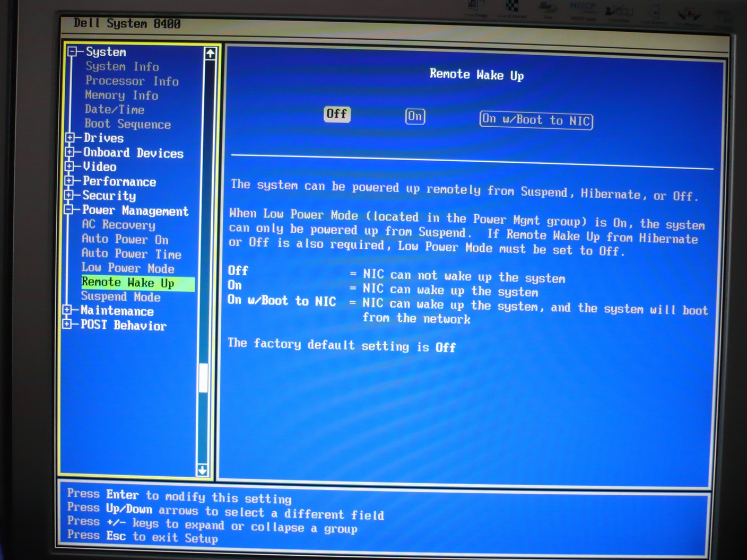This screenshot has width=747, height=560.
Task: Expand the Maintenance group
Action: [67, 310]
